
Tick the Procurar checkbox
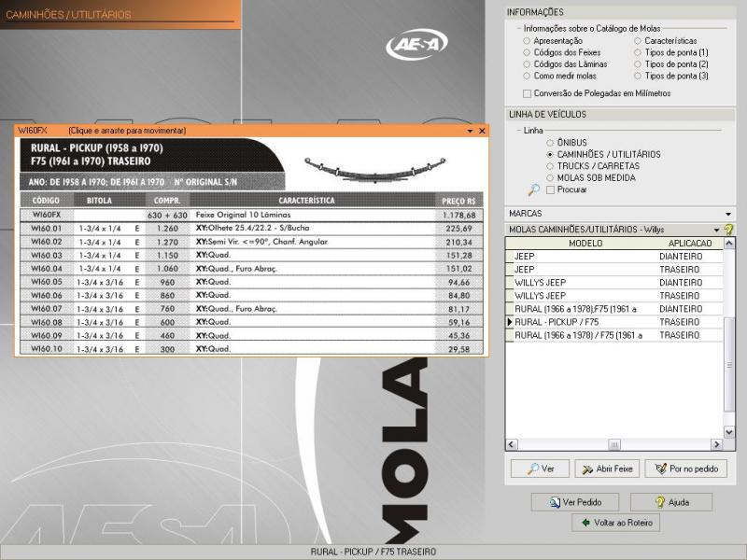click(550, 190)
